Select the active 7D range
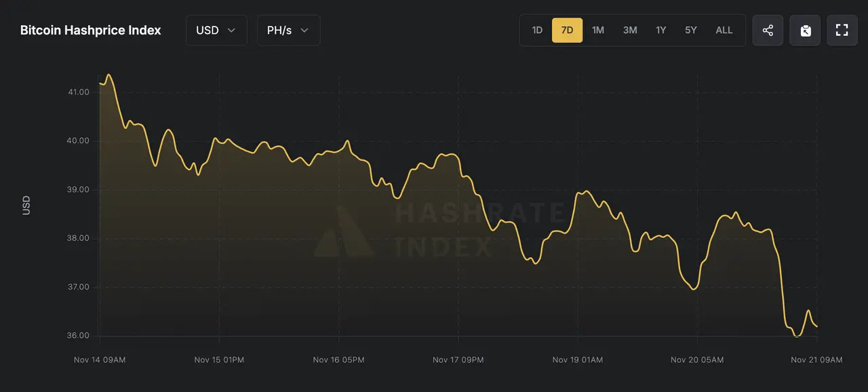The height and width of the screenshot is (392, 868). (567, 31)
